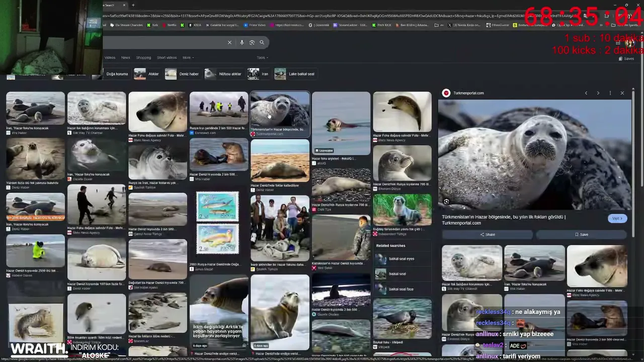Switch to the Shopping tab
644x362 pixels.
(x=143, y=57)
